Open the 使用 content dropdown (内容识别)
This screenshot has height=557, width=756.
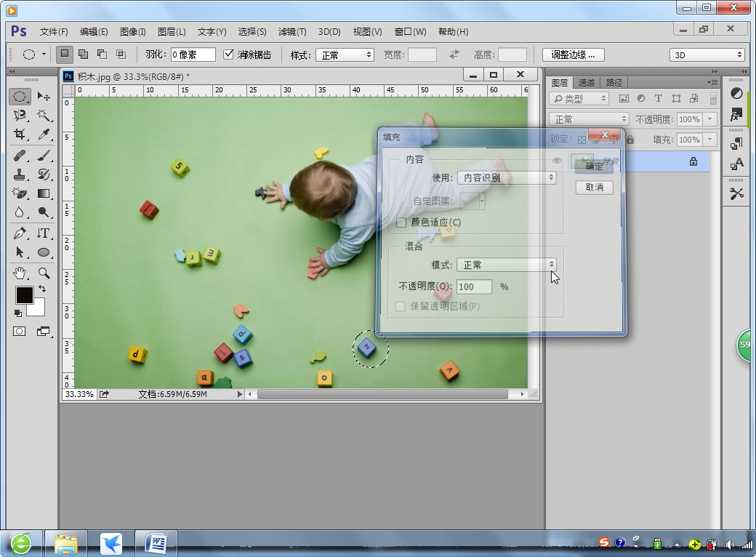[506, 177]
